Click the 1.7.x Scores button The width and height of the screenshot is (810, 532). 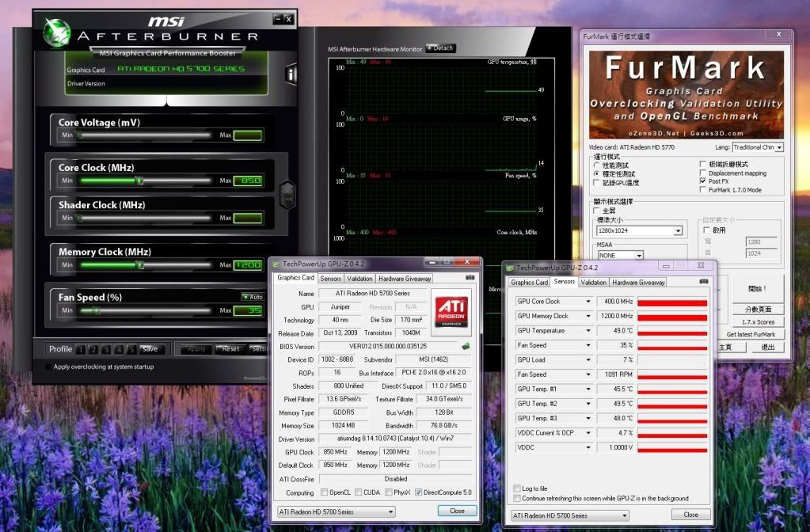coord(758,321)
